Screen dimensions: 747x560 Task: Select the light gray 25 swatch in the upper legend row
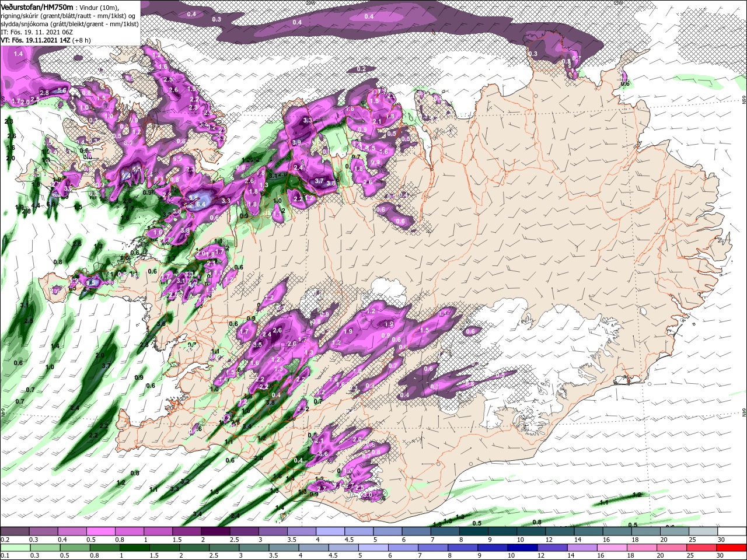[704, 531]
